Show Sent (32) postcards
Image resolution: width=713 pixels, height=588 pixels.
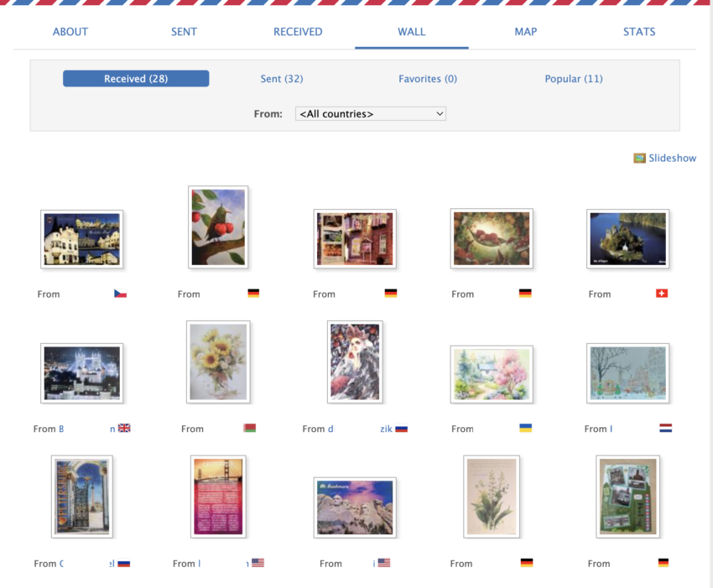(x=282, y=79)
